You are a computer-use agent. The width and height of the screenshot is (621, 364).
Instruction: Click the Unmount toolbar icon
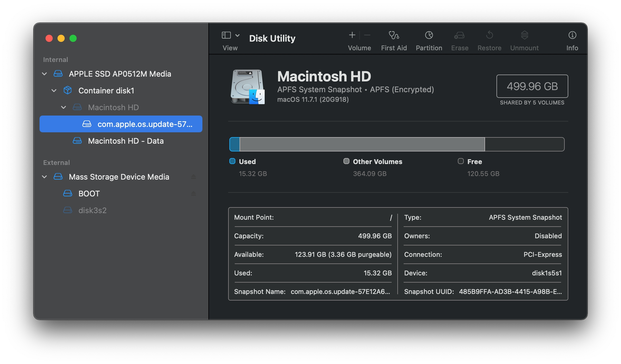[524, 35]
